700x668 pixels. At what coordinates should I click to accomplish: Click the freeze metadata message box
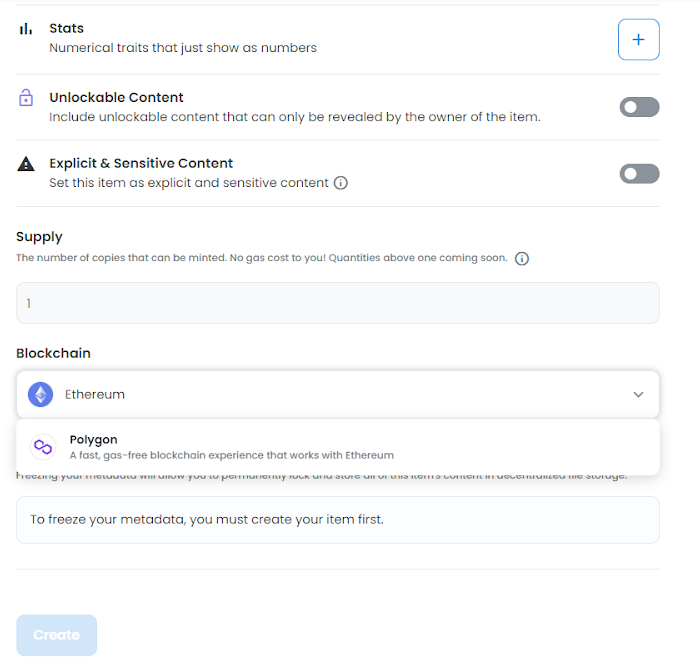(337, 520)
